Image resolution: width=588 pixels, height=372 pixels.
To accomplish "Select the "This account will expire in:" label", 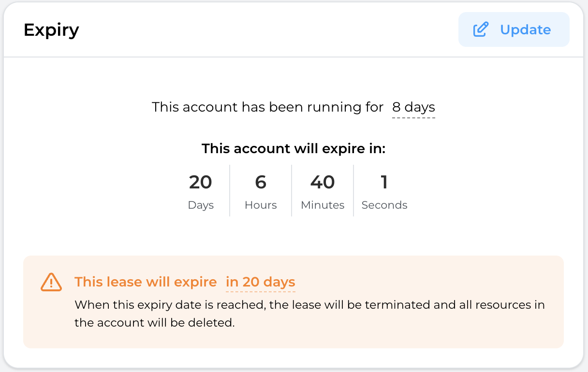I will coord(294,148).
